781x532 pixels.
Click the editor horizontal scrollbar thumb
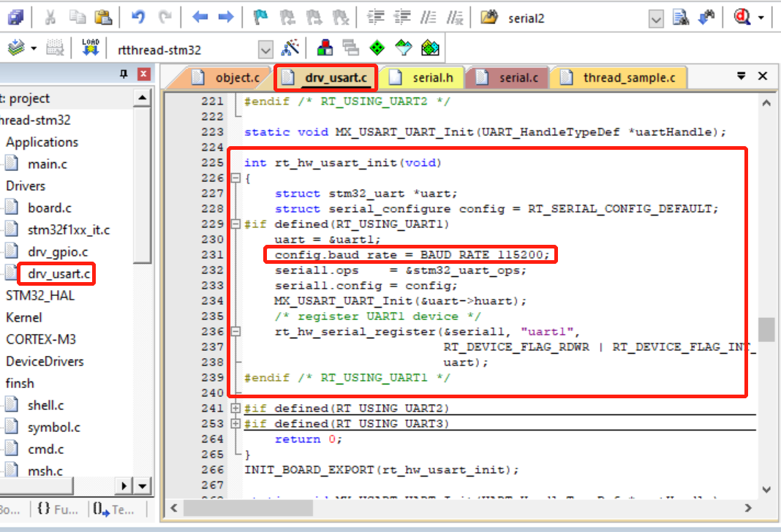tap(248, 508)
